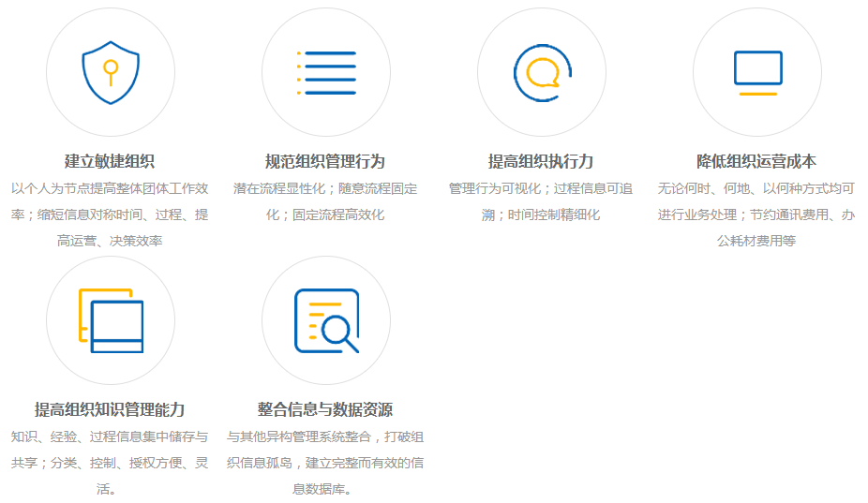
Task: Click the yellow underline beneath the monitor
Action: (x=757, y=94)
